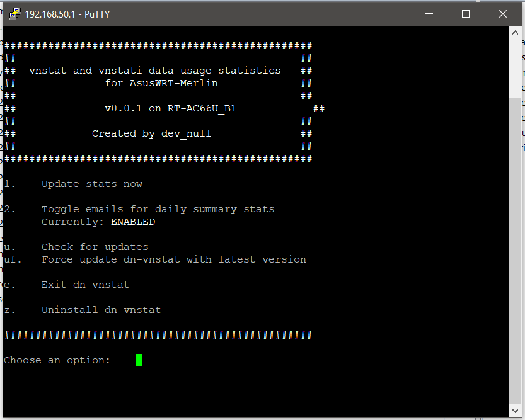Click the 'Choose an option:' prompt text
Screen dimensions: 525x420
coord(57,360)
